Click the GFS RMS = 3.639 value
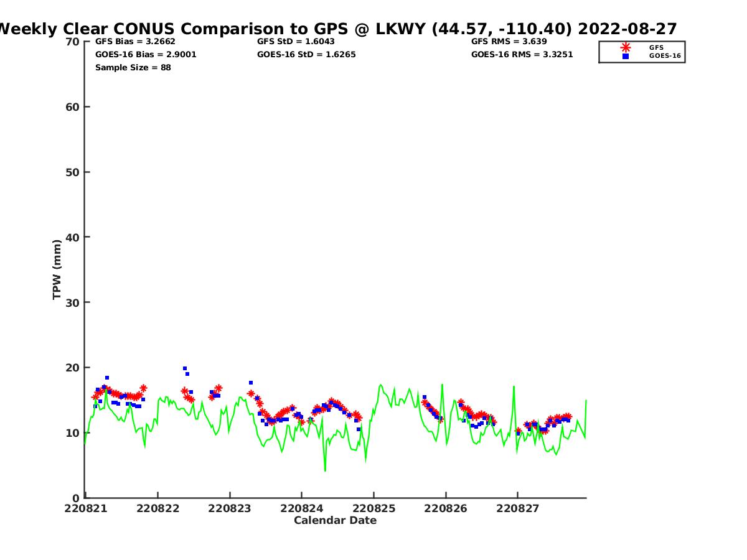This screenshot has width=747, height=560. pyautogui.click(x=509, y=42)
